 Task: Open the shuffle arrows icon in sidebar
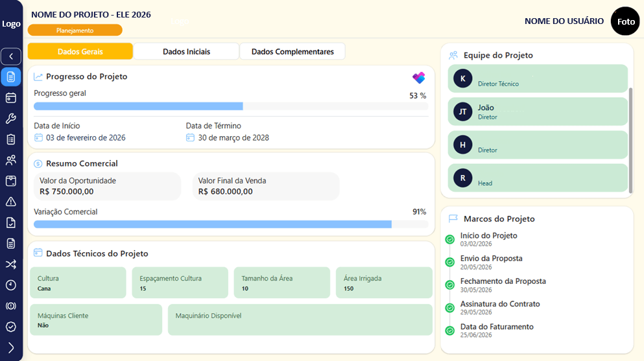click(x=11, y=264)
